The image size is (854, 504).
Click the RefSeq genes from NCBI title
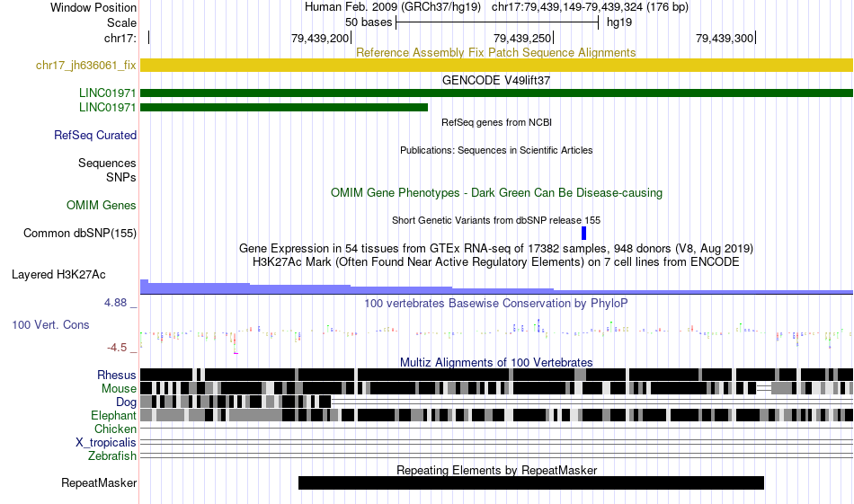click(496, 122)
